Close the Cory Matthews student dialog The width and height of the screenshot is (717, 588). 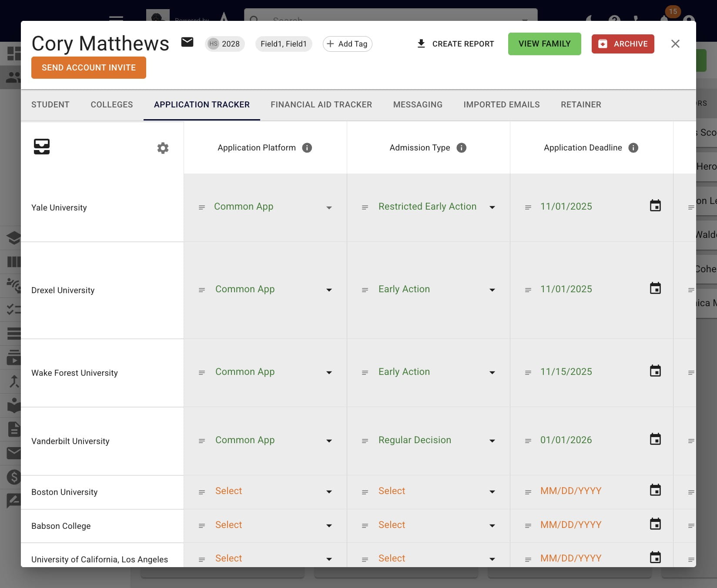click(675, 43)
